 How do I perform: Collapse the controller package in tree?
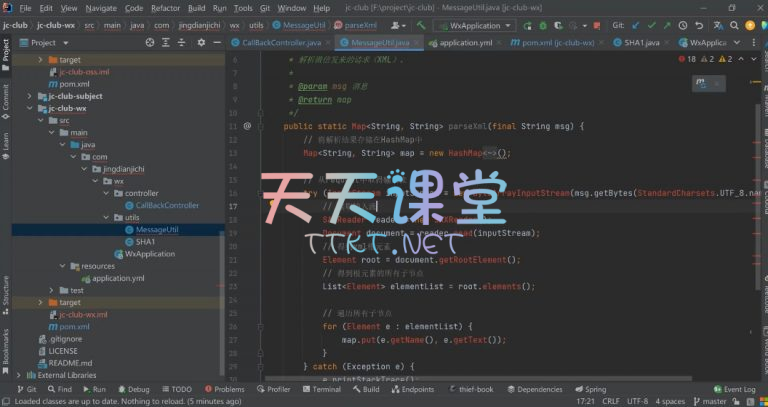tap(107, 193)
